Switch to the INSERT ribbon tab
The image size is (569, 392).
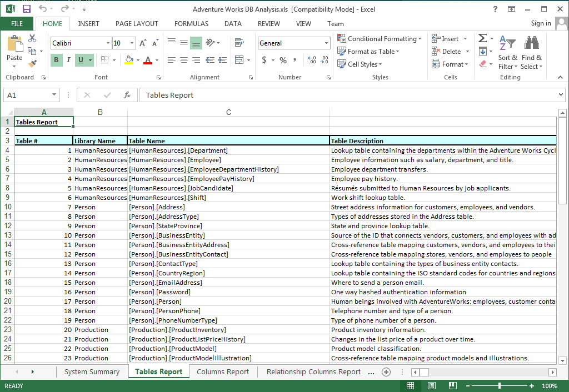(x=88, y=23)
